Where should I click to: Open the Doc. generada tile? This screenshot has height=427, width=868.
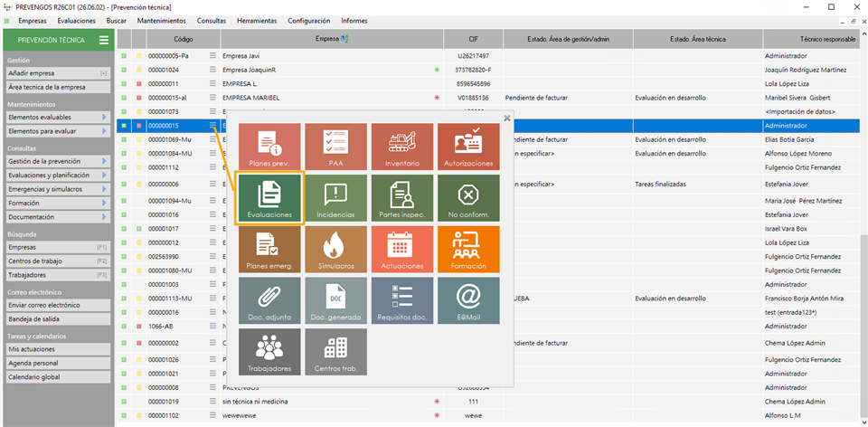pyautogui.click(x=336, y=300)
